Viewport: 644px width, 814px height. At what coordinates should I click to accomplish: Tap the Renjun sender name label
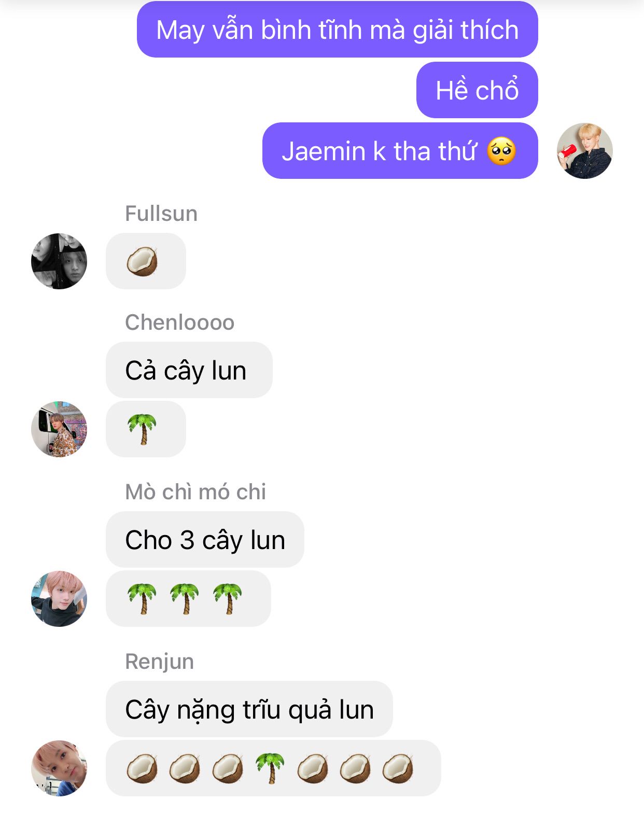pos(160,662)
